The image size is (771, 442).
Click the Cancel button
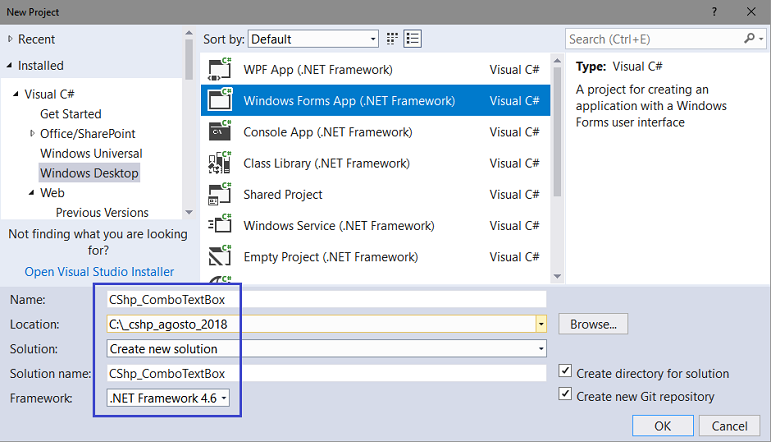729,425
